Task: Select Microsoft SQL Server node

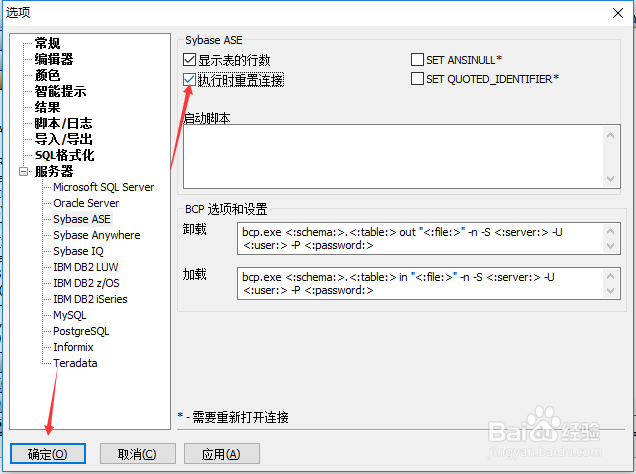Action: pos(103,187)
